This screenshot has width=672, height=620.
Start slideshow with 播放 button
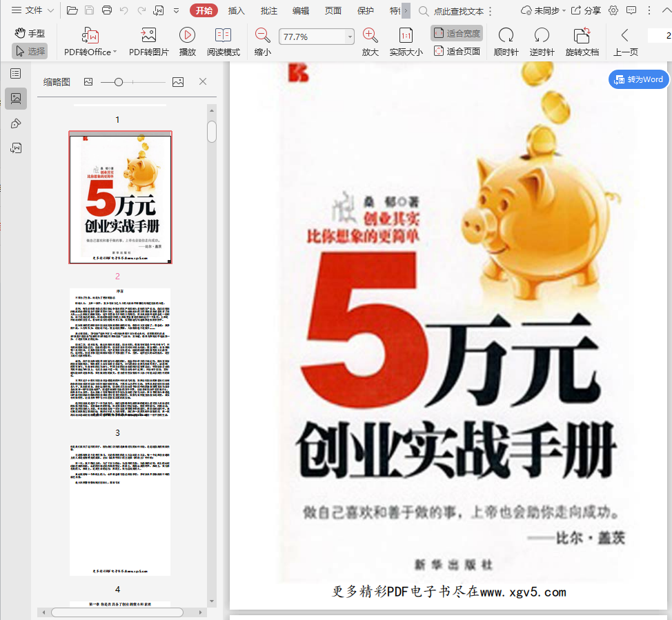(187, 35)
